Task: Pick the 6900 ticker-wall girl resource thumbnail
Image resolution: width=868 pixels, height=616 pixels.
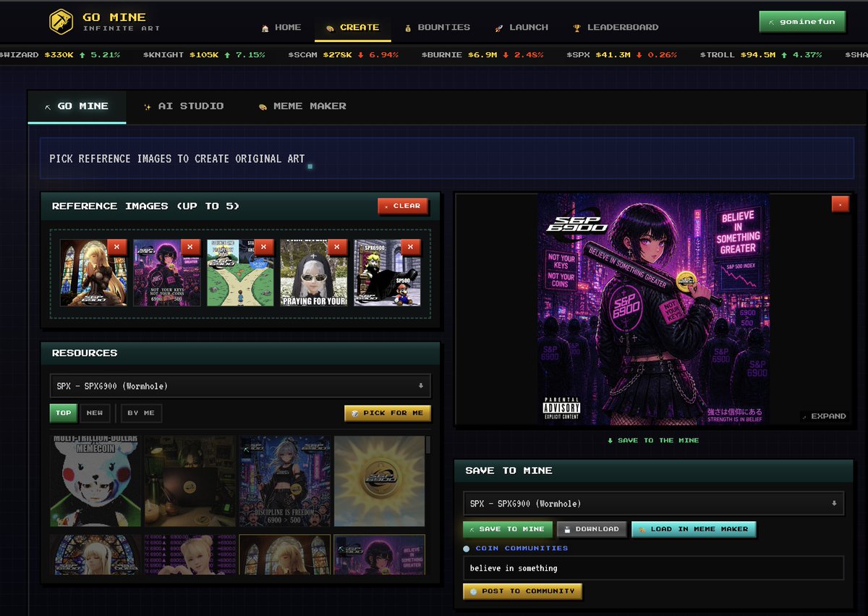Action: tap(190, 554)
